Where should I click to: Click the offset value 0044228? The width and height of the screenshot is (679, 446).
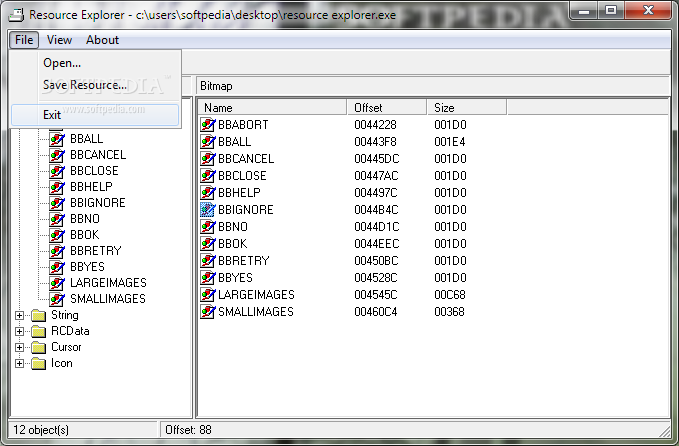(x=375, y=125)
